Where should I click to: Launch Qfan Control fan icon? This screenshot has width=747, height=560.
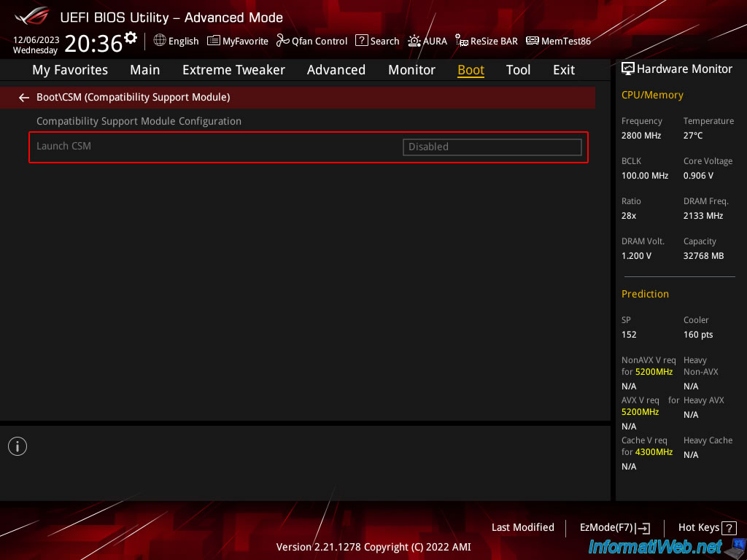pyautogui.click(x=283, y=41)
